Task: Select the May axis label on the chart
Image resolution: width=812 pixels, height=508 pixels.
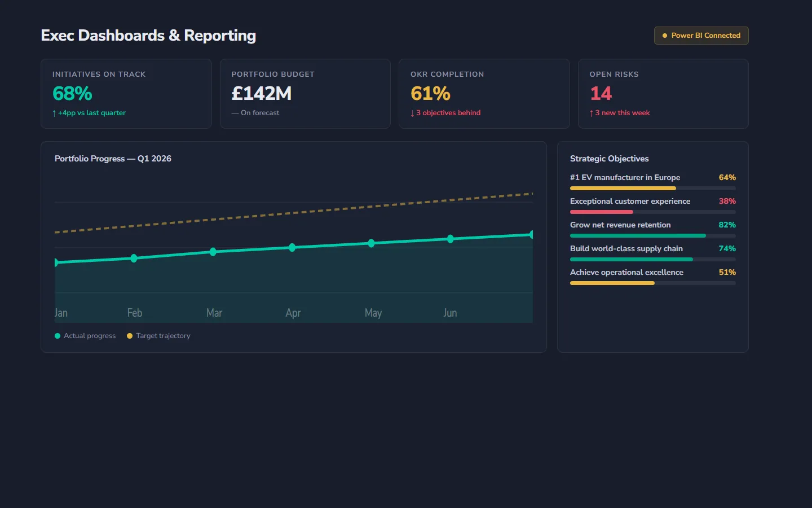Action: pos(373,312)
